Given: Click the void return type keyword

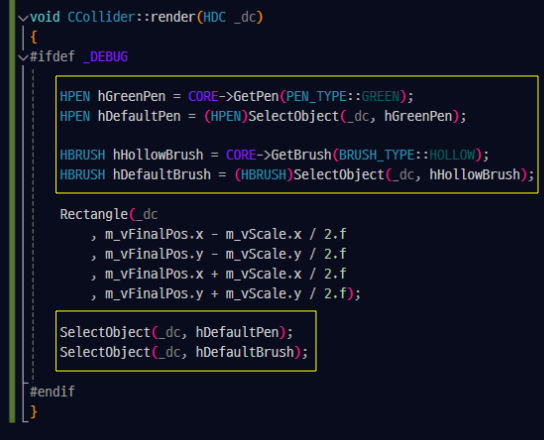Looking at the screenshot, I should [45, 17].
